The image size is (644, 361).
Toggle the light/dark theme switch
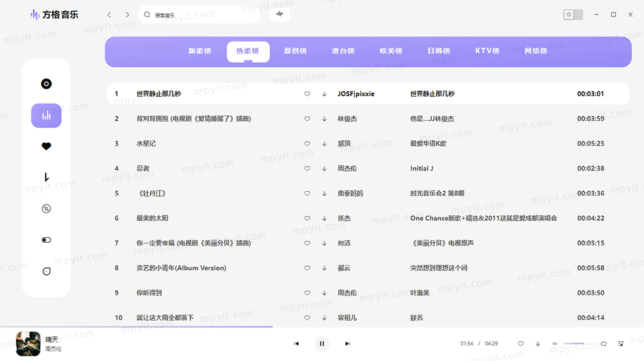(573, 15)
